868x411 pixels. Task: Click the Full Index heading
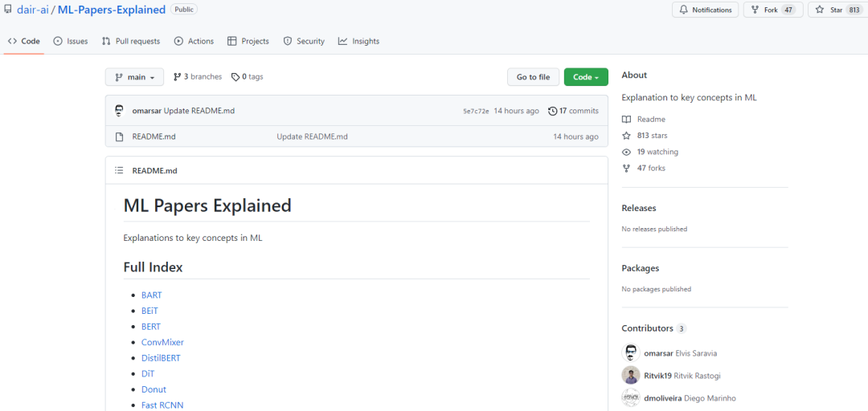click(x=154, y=267)
